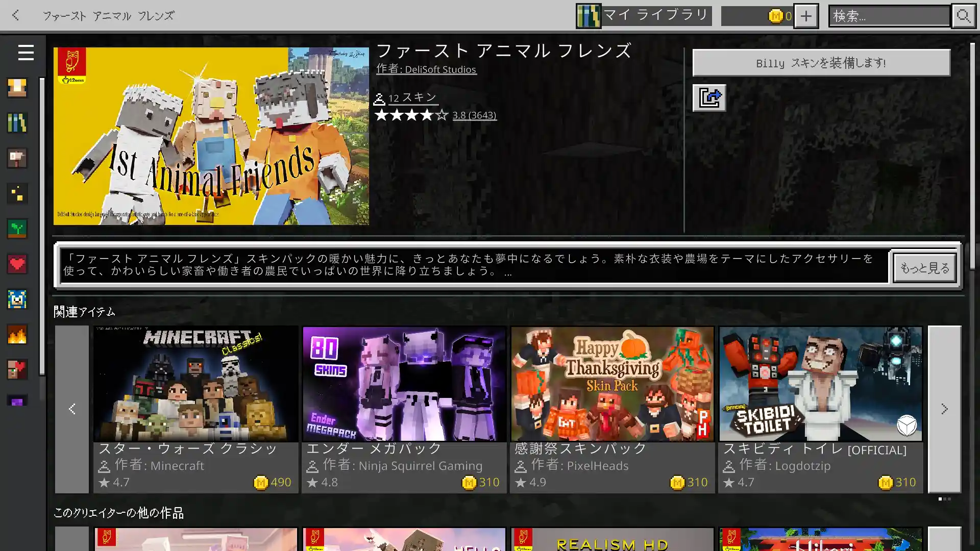Click the 490 coin price on Star Wars
Screen dimensions: 980x551
(x=273, y=483)
